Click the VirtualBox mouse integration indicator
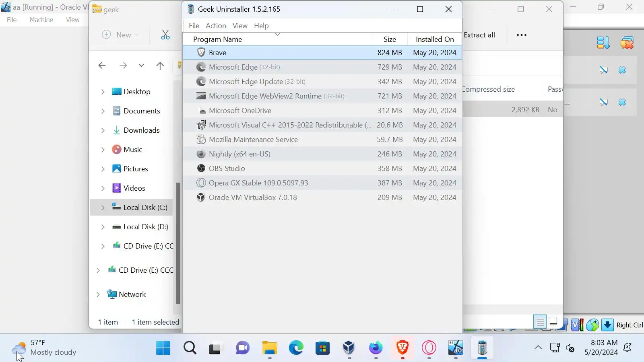The height and width of the screenshot is (362, 644). click(x=592, y=325)
